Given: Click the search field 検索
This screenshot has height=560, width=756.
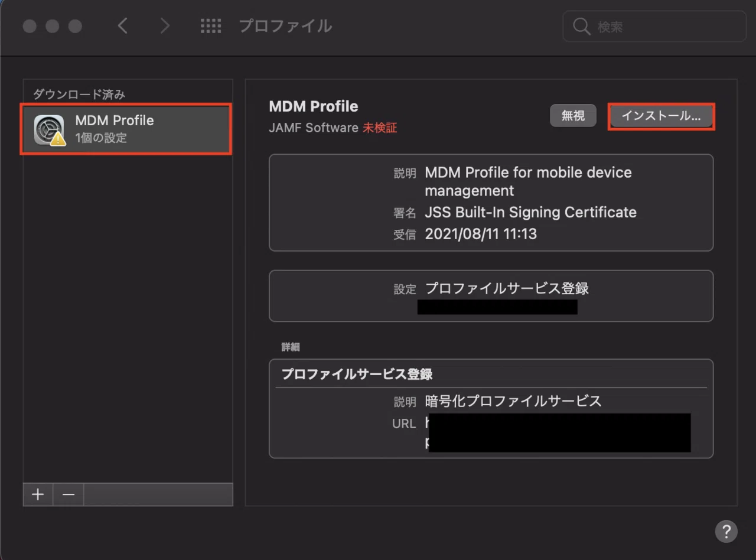Looking at the screenshot, I should pos(654,27).
